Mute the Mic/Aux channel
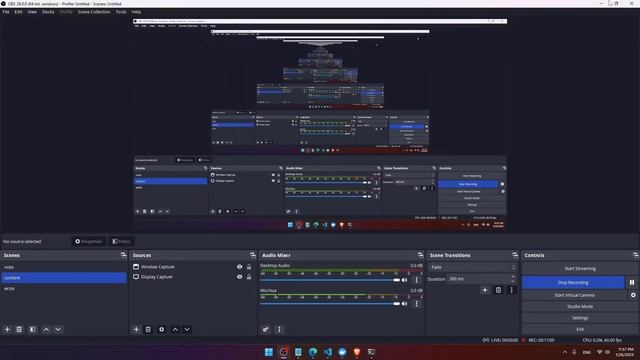Viewport: 640px width, 360px height. tap(404, 304)
